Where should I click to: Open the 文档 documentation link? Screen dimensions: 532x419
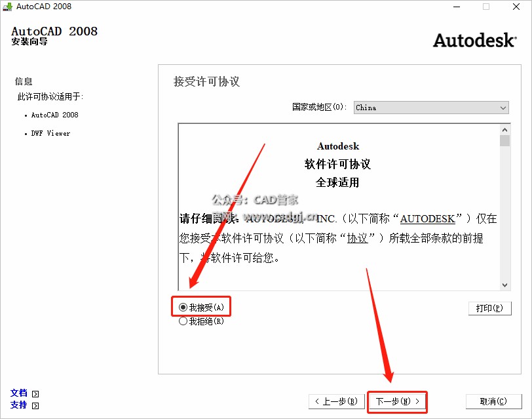point(18,393)
